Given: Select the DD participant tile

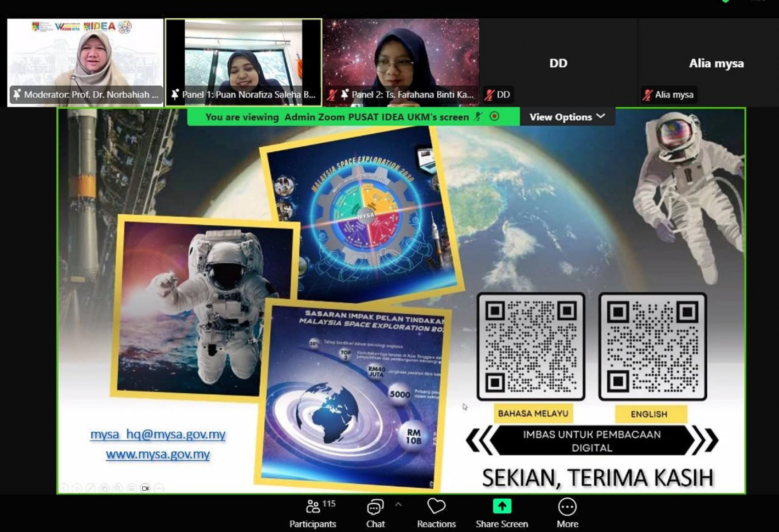Looking at the screenshot, I should tap(559, 63).
